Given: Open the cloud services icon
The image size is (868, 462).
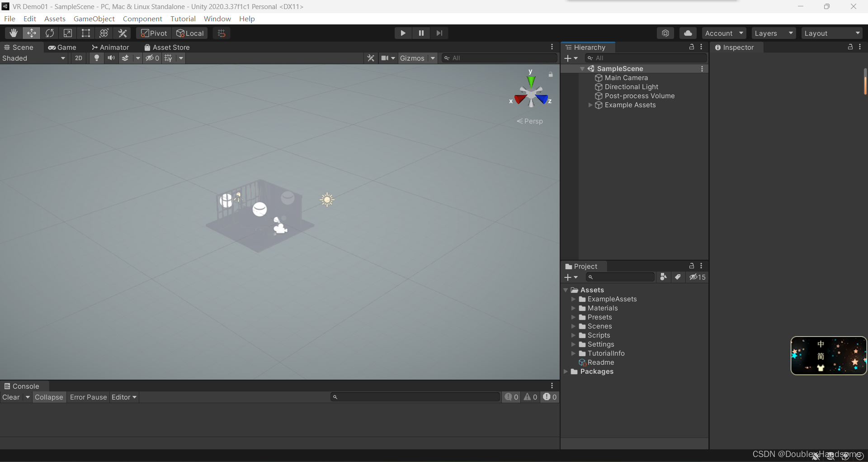Looking at the screenshot, I should tap(688, 33).
